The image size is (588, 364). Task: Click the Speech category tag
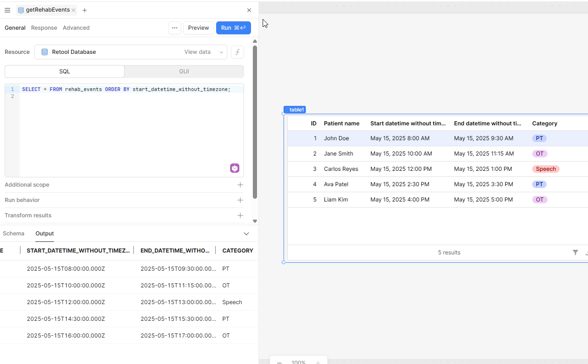(546, 169)
